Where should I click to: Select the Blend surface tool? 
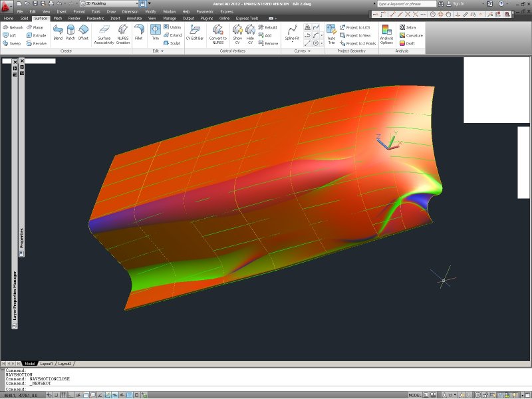58,31
